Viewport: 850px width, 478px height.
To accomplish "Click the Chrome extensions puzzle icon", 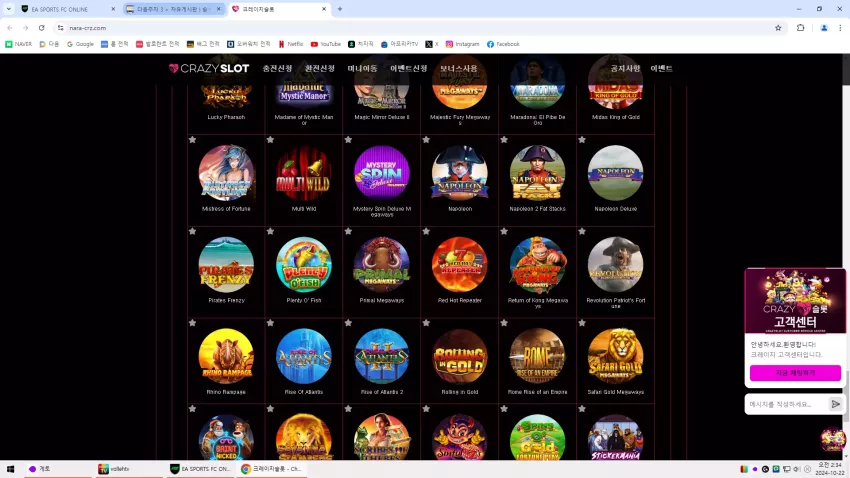I will tap(800, 28).
